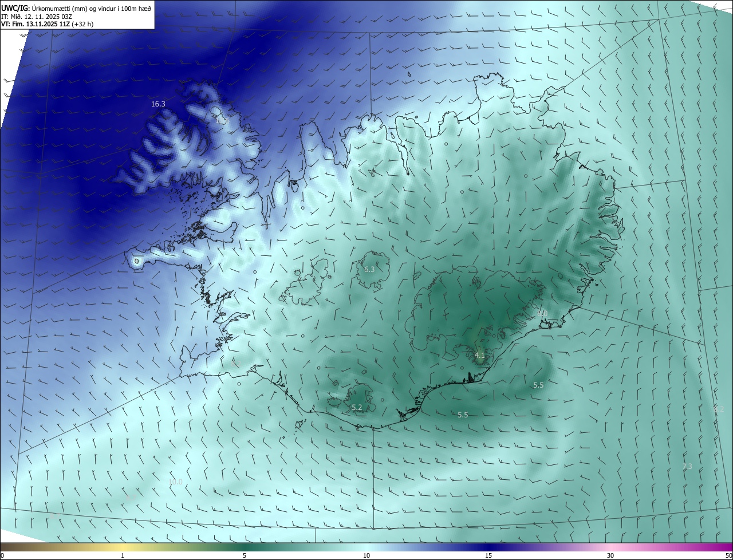Image resolution: width=733 pixels, height=560 pixels.
Task: Click the color scale tick label 10
Action: click(x=366, y=555)
